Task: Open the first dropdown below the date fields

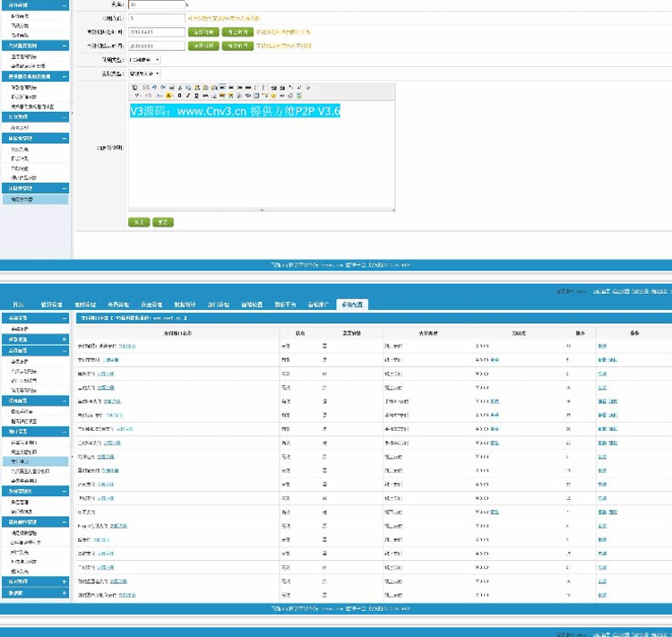Action: click(145, 59)
